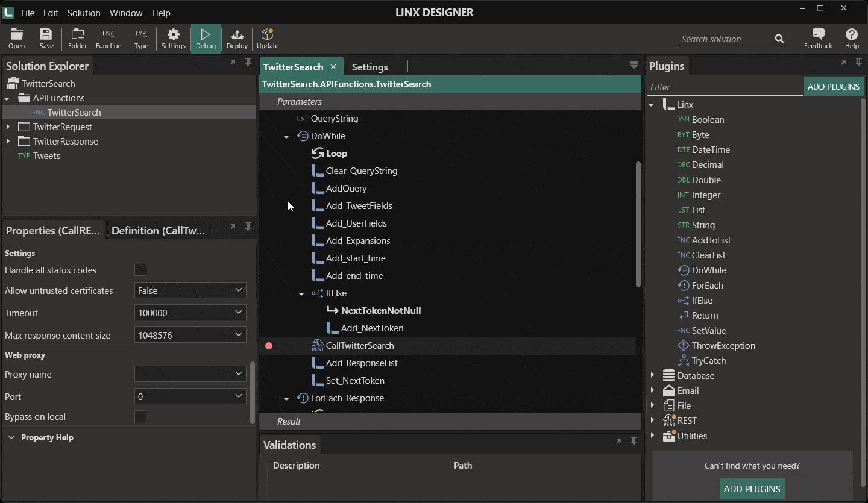Screen dimensions: 868x503
Task: Click the Update toolbar icon
Action: click(x=268, y=39)
